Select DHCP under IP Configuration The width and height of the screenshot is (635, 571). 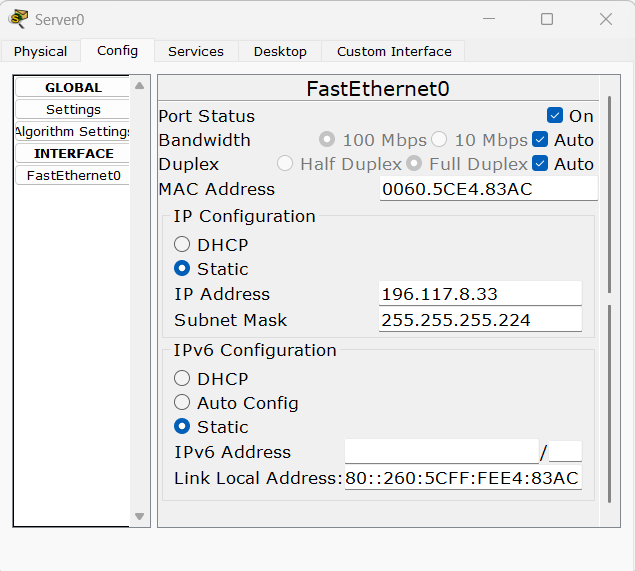tap(182, 244)
